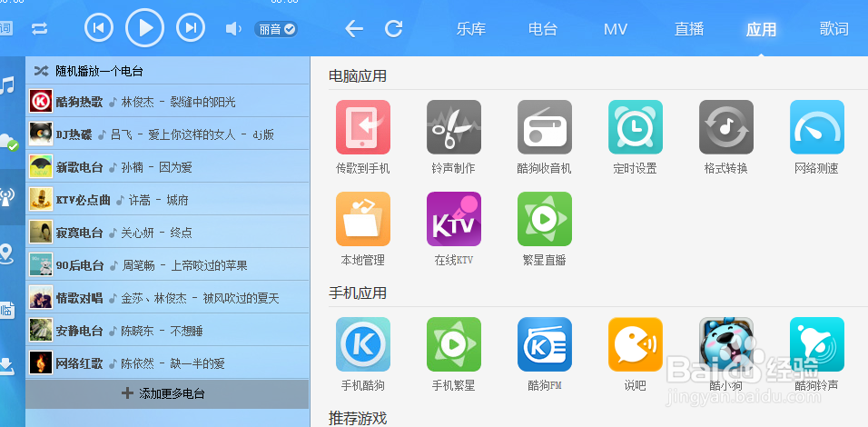This screenshot has width=868, height=427.
Task: Mute the volume speaker icon
Action: [233, 29]
